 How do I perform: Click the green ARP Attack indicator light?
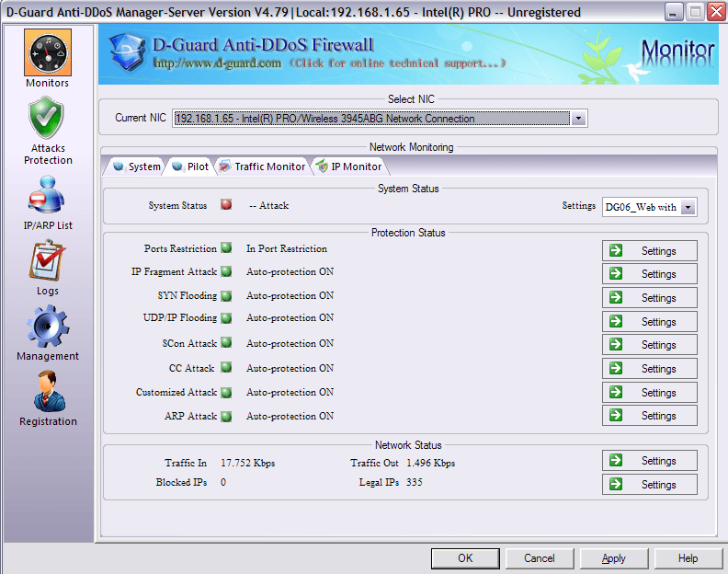point(226,416)
